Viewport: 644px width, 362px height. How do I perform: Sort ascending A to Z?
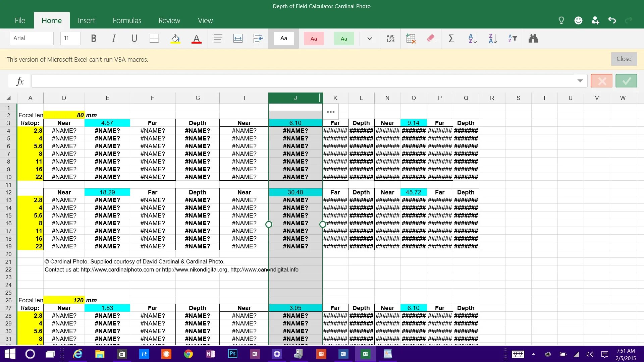(472, 39)
